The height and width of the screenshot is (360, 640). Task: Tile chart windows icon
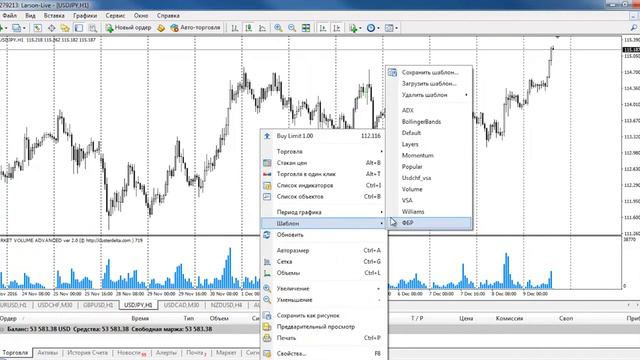[x=306, y=28]
